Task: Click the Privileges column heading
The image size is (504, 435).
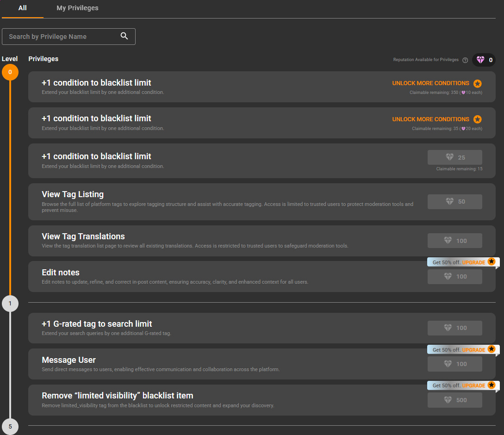Action: click(44, 59)
